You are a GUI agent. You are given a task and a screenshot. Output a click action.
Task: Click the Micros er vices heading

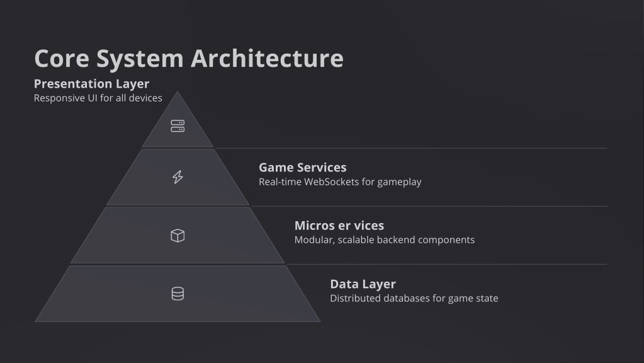tap(339, 225)
